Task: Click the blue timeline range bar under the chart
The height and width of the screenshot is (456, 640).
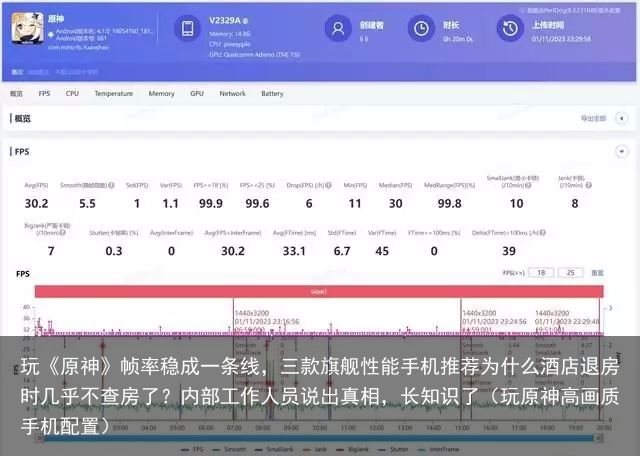Action: pos(319,438)
